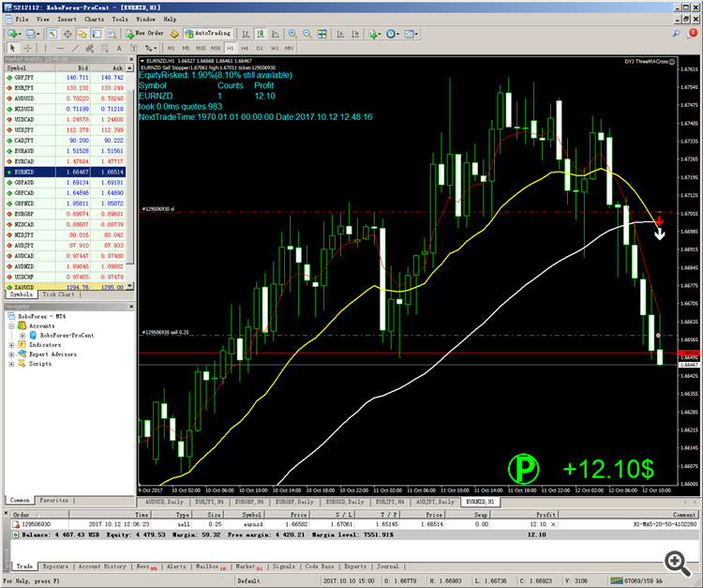Set timeframe to D1
Image resolution: width=703 pixels, height=588 pixels.
pyautogui.click(x=260, y=48)
